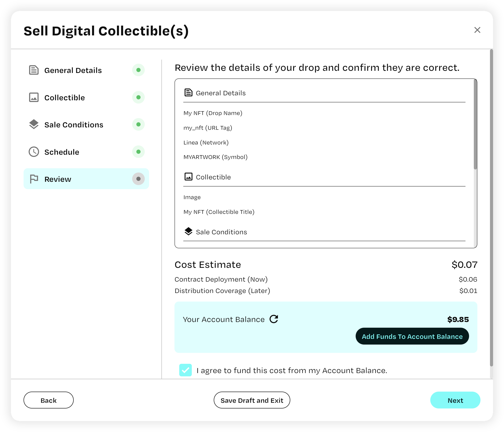Click the Review step icon
The image size is (504, 432).
[34, 179]
